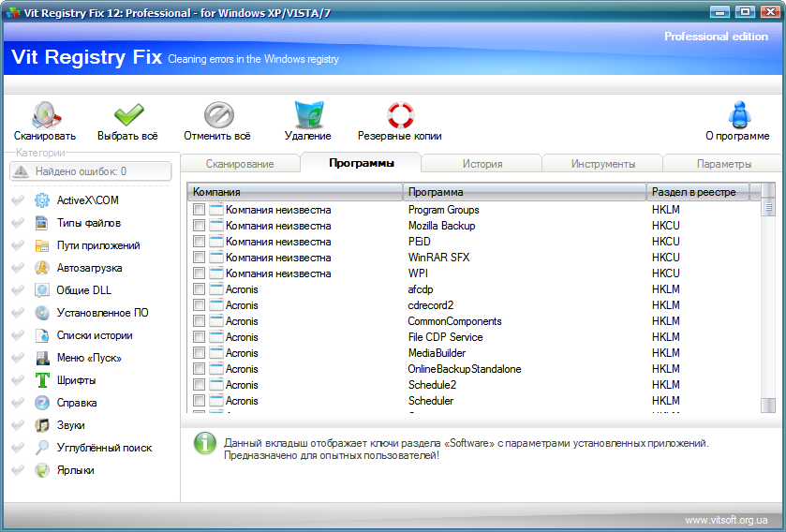
Task: Tick the checkbox for WinRAR SFX
Action: tap(199, 258)
